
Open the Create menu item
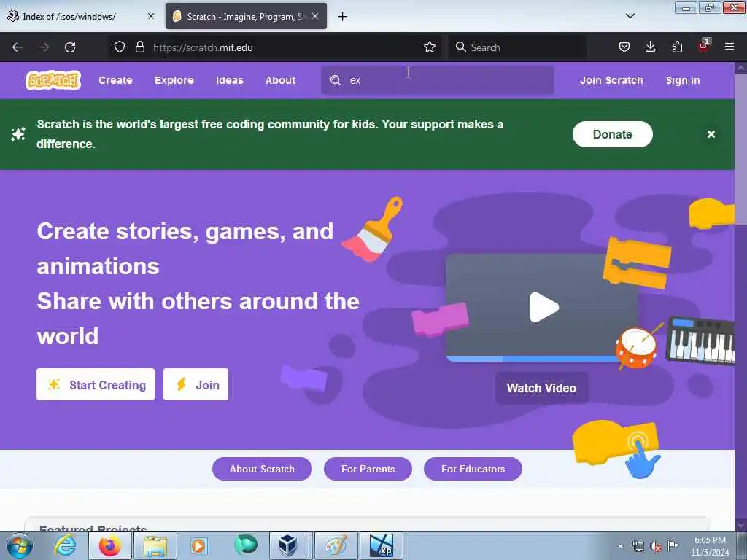pos(115,80)
